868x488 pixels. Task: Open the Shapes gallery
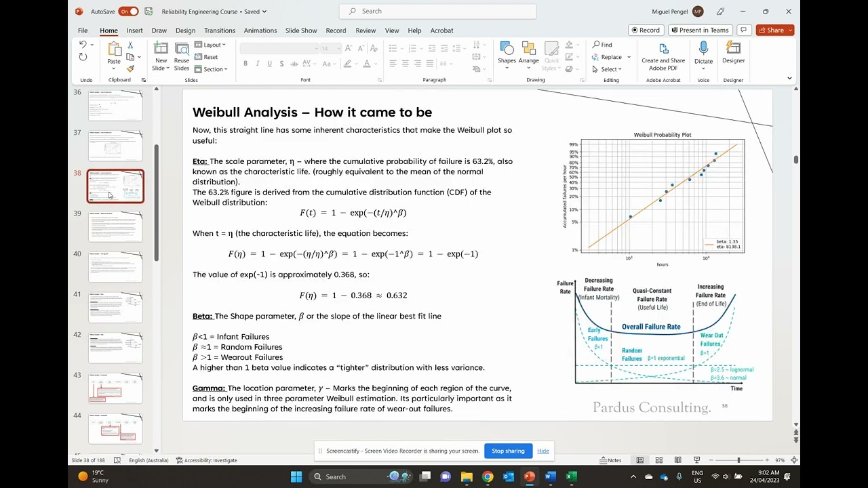[507, 53]
